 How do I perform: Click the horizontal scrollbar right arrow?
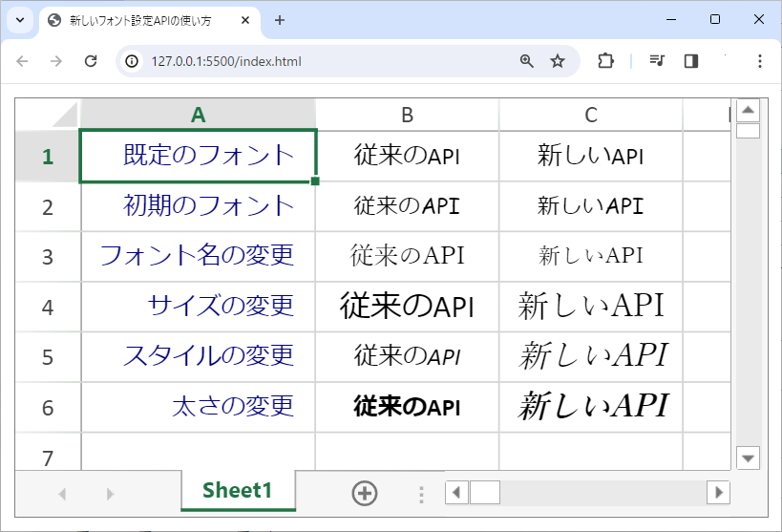pos(719,493)
